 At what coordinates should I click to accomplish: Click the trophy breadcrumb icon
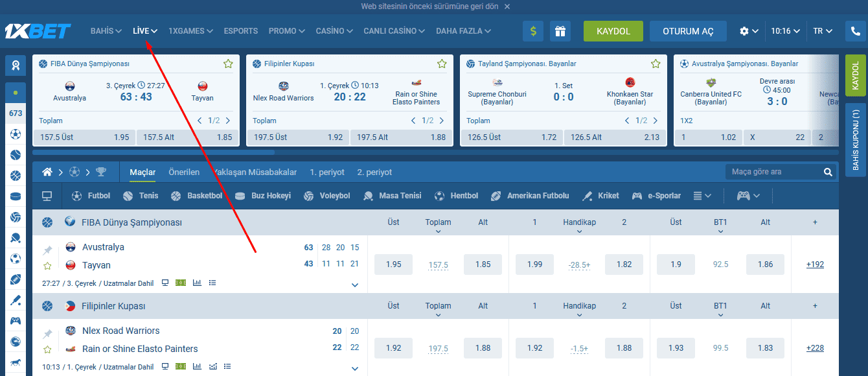[101, 172]
